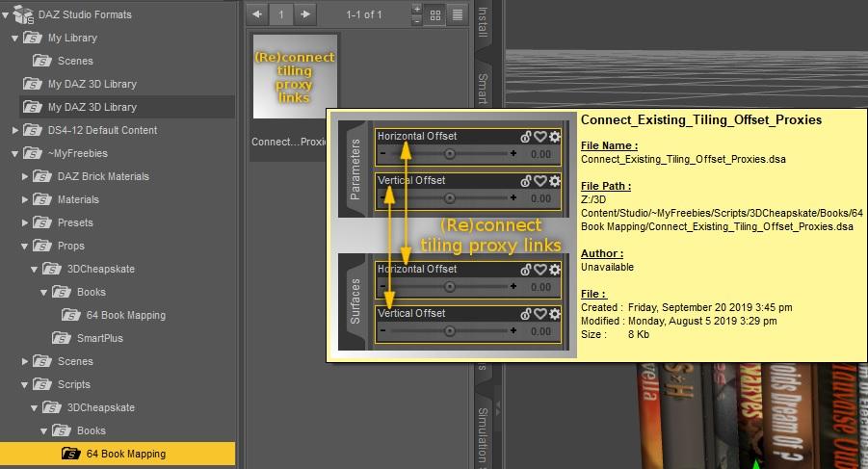Collapse the DAZ Studio Formats tree
This screenshot has width=868, height=469.
pyautogui.click(x=5, y=15)
